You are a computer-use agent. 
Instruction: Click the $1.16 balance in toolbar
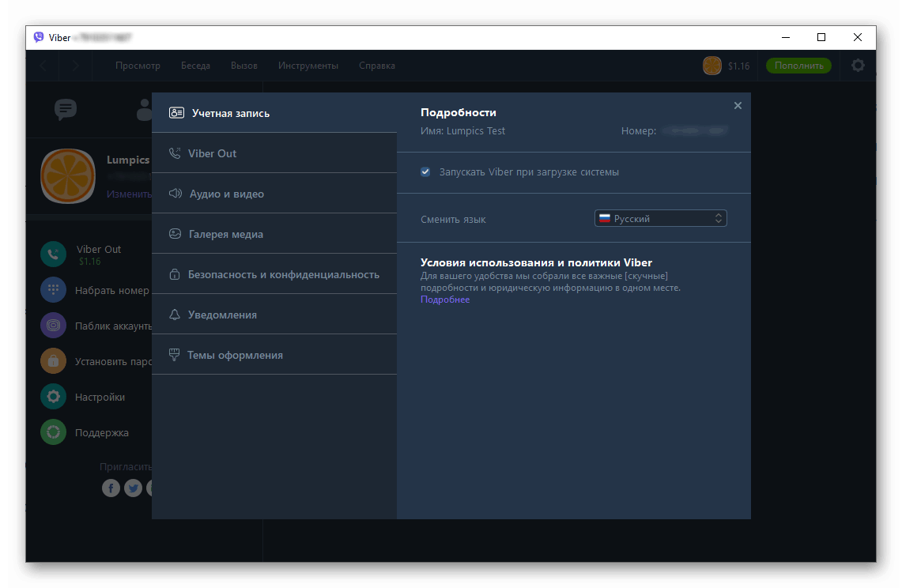[738, 66]
